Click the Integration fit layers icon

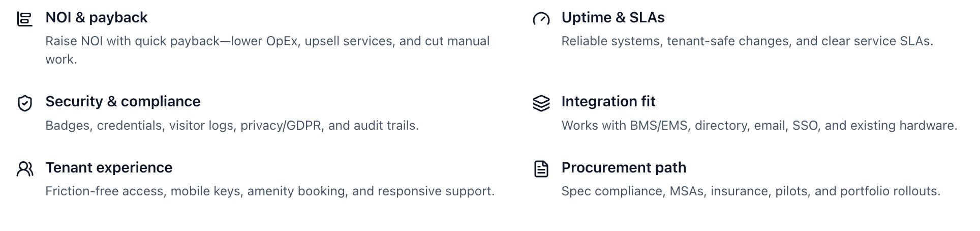click(x=541, y=103)
